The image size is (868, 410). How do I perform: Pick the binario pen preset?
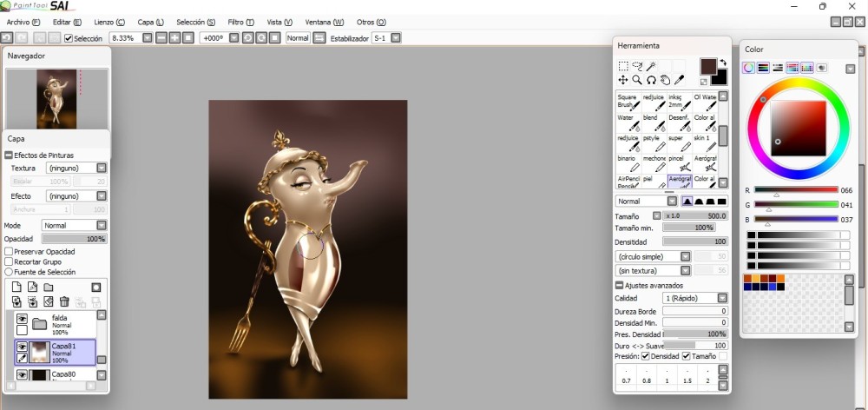click(628, 163)
